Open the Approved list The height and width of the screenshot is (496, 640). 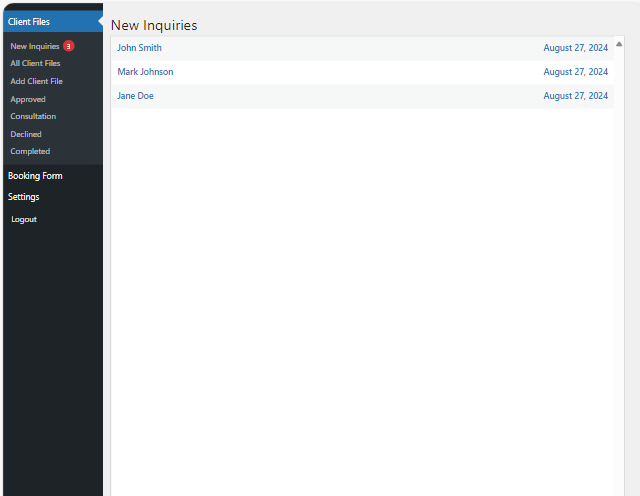tap(28, 99)
